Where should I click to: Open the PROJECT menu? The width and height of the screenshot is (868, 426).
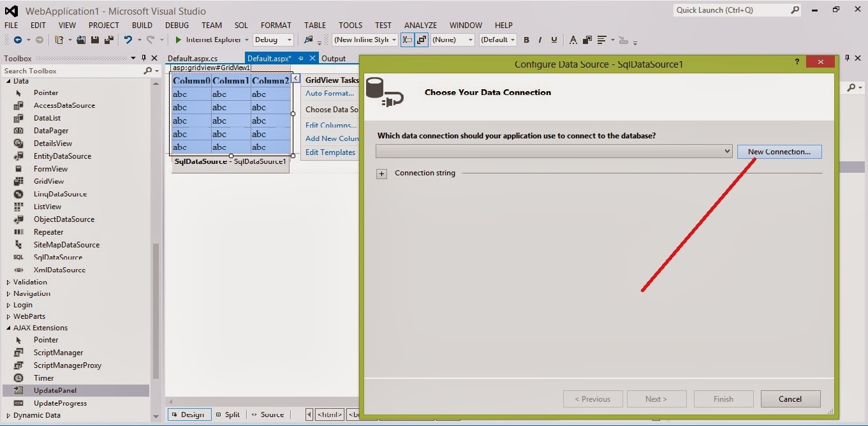pyautogui.click(x=104, y=25)
